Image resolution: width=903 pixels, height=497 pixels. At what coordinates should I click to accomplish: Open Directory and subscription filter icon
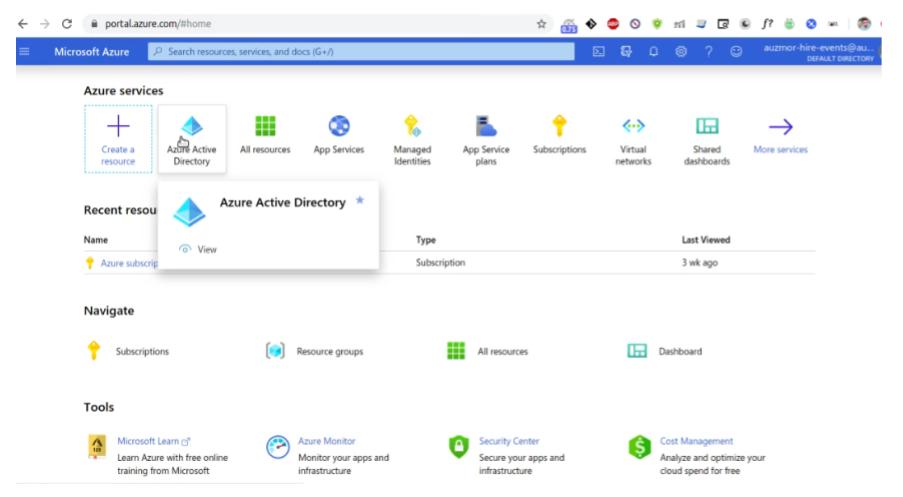coord(626,51)
